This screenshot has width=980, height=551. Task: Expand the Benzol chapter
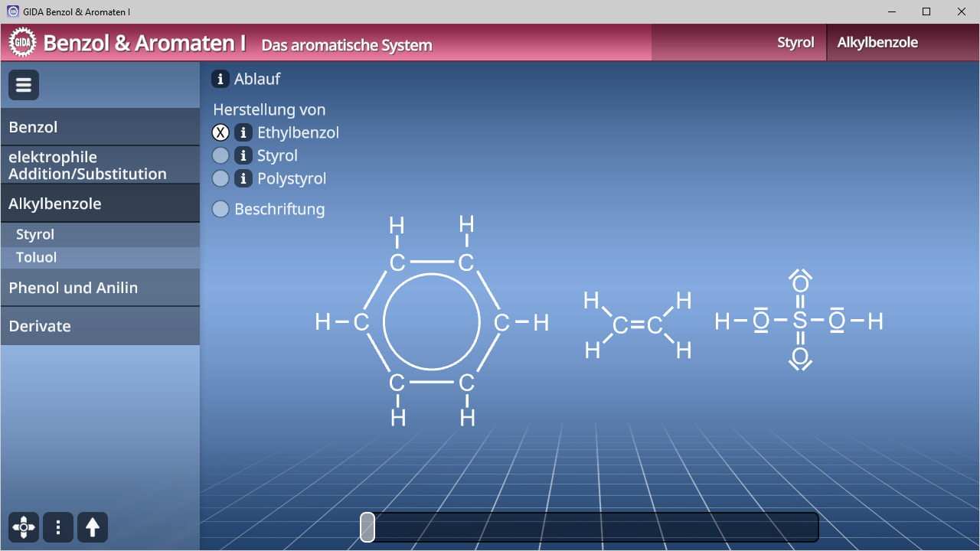100,127
